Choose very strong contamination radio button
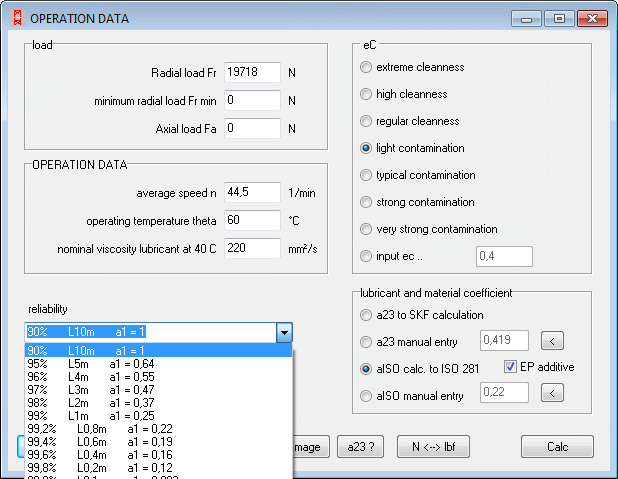The height and width of the screenshot is (479, 618). coord(366,229)
